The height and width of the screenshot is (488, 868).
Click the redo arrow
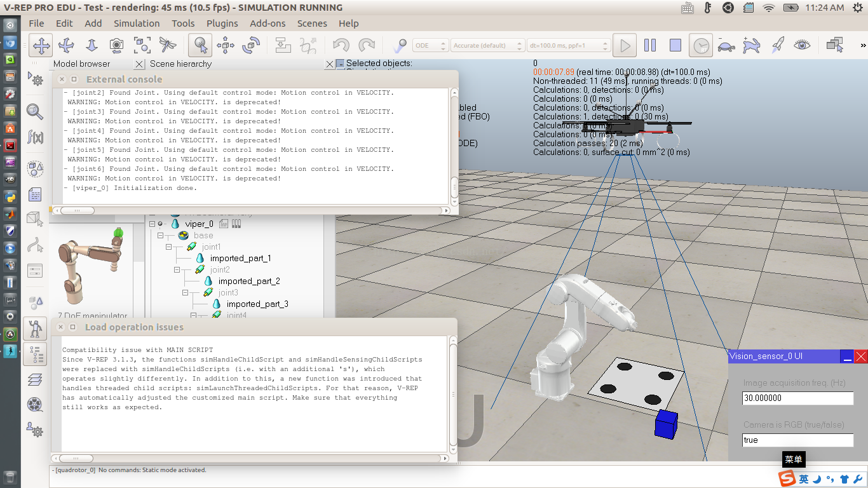(x=367, y=45)
